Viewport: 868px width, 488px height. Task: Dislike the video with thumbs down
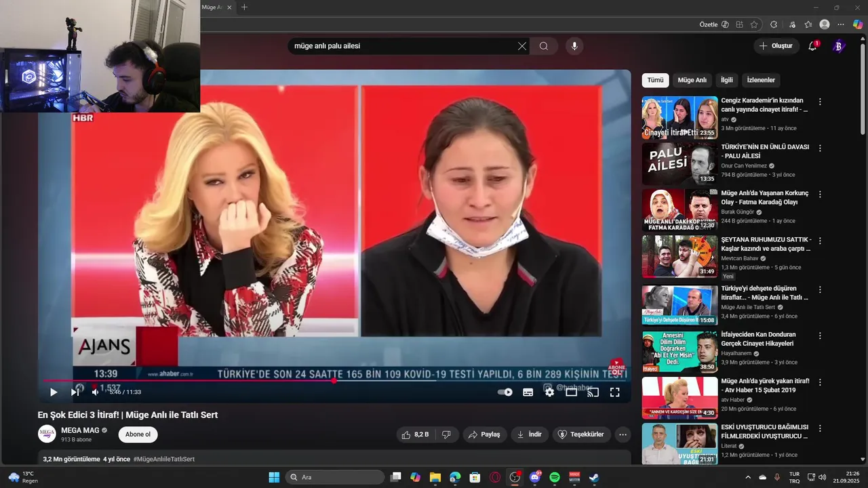(x=446, y=434)
